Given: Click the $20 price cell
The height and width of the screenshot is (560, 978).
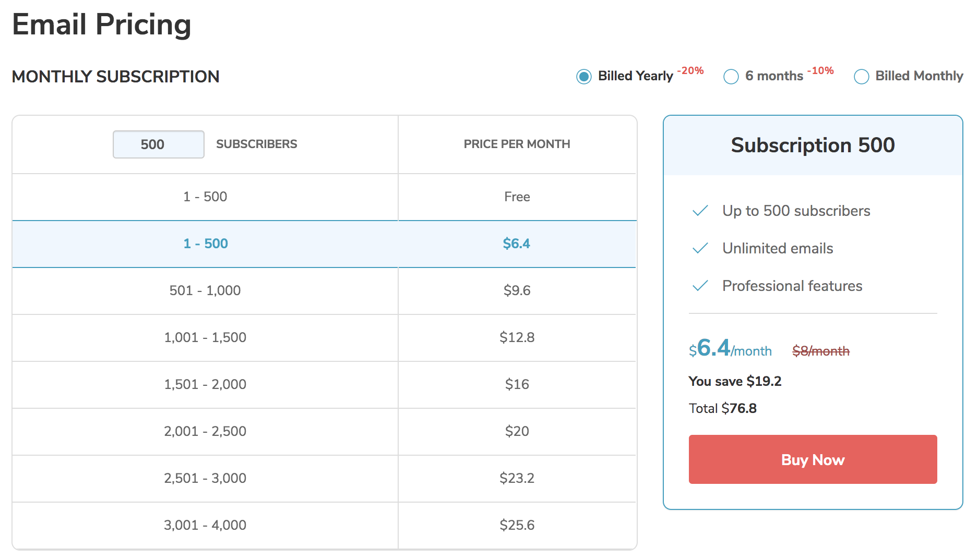Looking at the screenshot, I should [517, 431].
